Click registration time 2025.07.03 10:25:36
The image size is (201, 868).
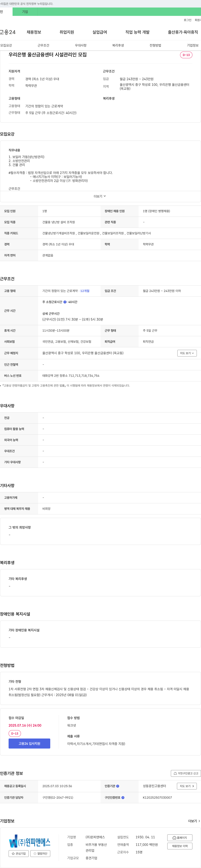[57, 786]
